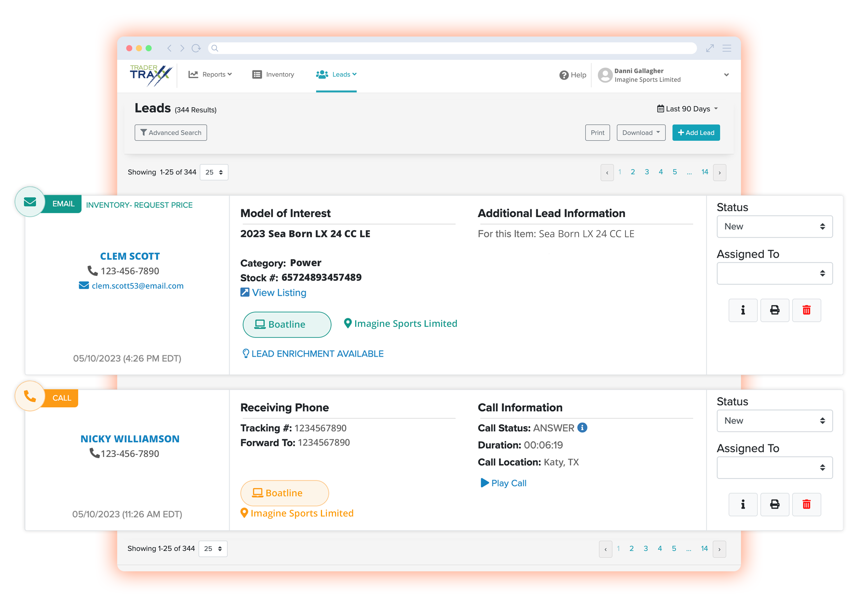Click the Advanced Search button
Image resolution: width=868 pixels, height=607 pixels.
[171, 133]
